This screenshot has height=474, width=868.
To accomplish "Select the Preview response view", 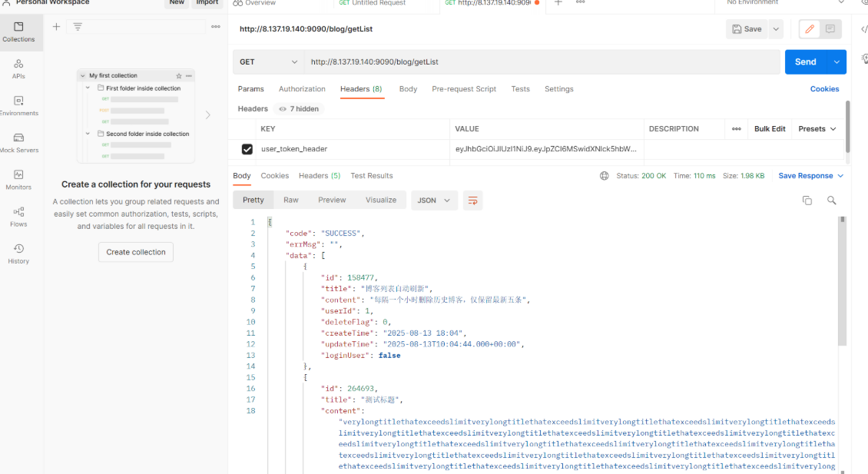I will click(332, 201).
